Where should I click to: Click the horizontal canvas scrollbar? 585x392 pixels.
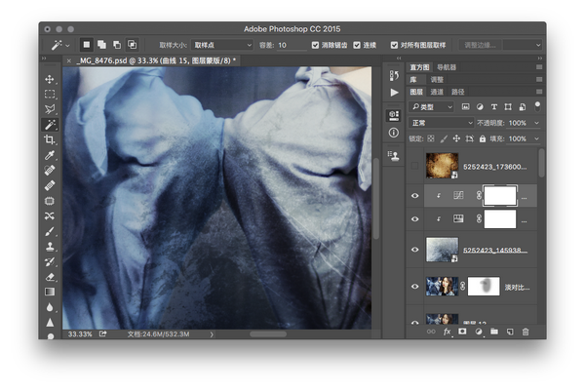click(x=267, y=334)
